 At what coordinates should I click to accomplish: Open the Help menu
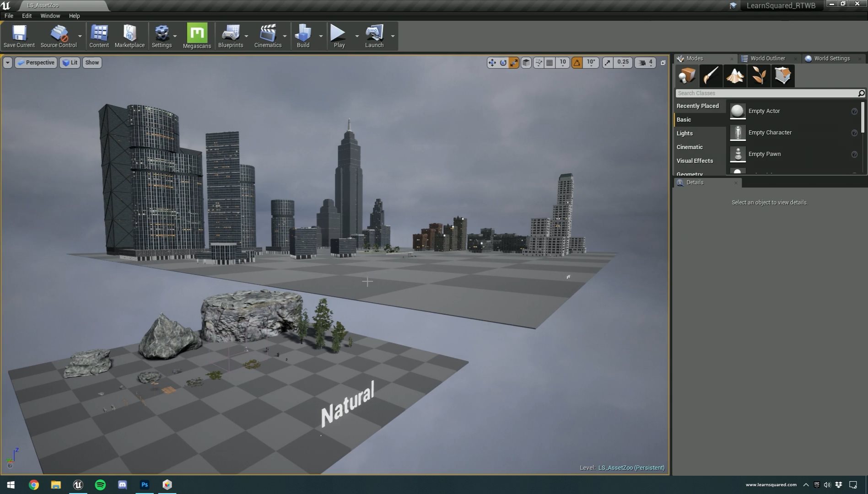pyautogui.click(x=74, y=16)
